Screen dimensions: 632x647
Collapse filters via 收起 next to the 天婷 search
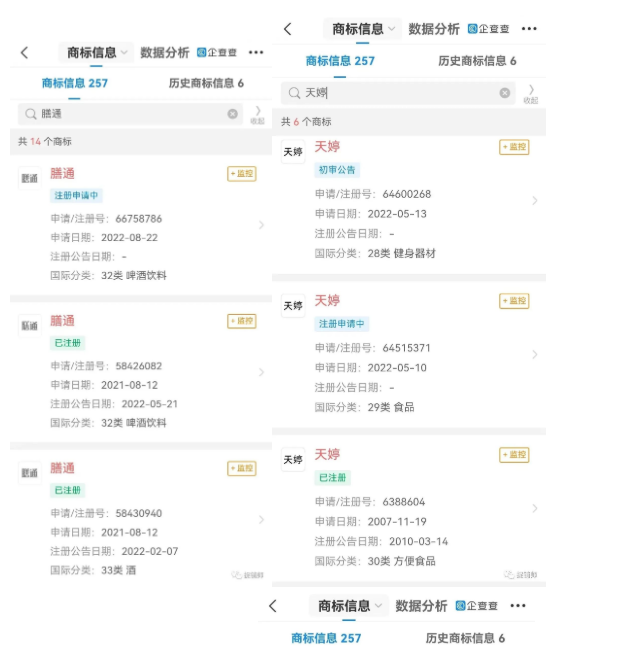tap(530, 94)
